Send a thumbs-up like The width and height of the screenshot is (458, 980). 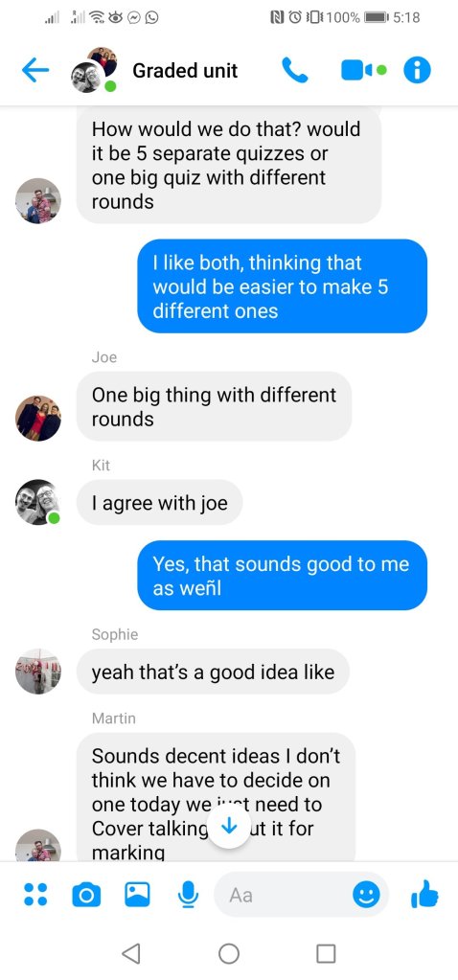tap(424, 894)
